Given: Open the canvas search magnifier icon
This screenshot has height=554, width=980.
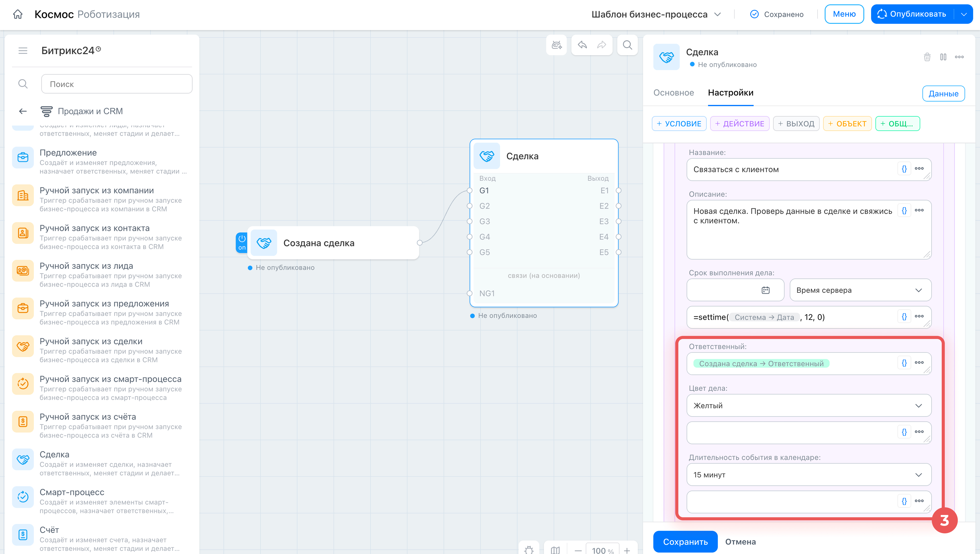Looking at the screenshot, I should (628, 45).
